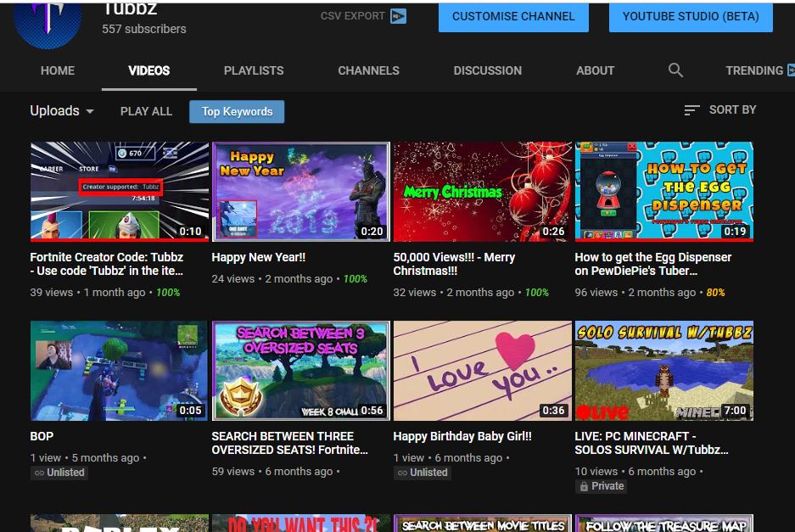
Task: Switch to the ABOUT tab
Action: 596,70
